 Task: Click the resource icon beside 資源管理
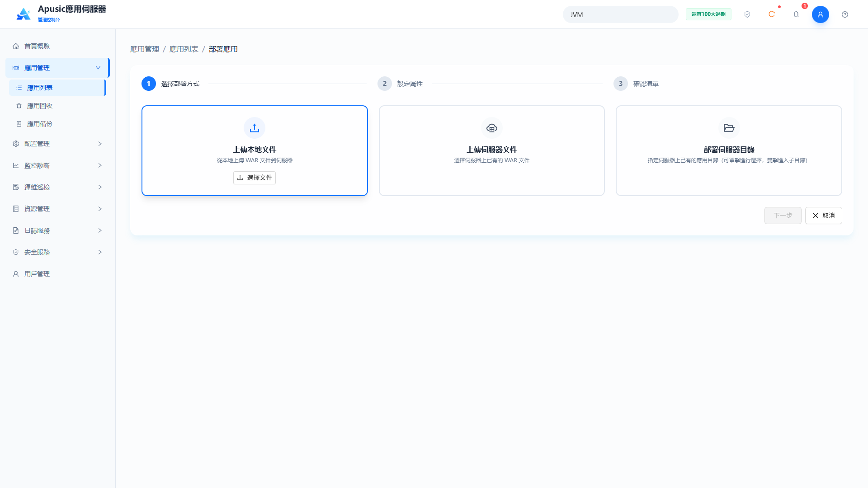[16, 209]
